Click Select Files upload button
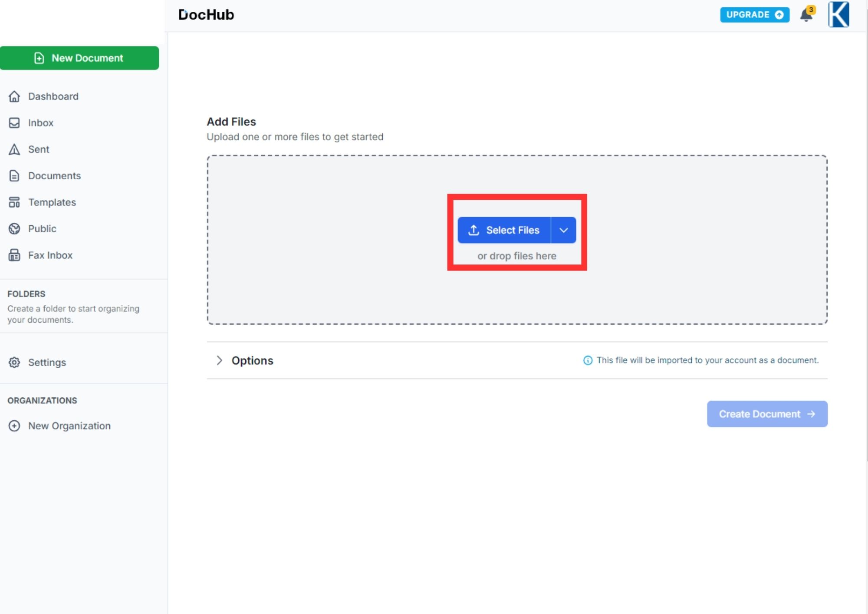 [x=504, y=230]
